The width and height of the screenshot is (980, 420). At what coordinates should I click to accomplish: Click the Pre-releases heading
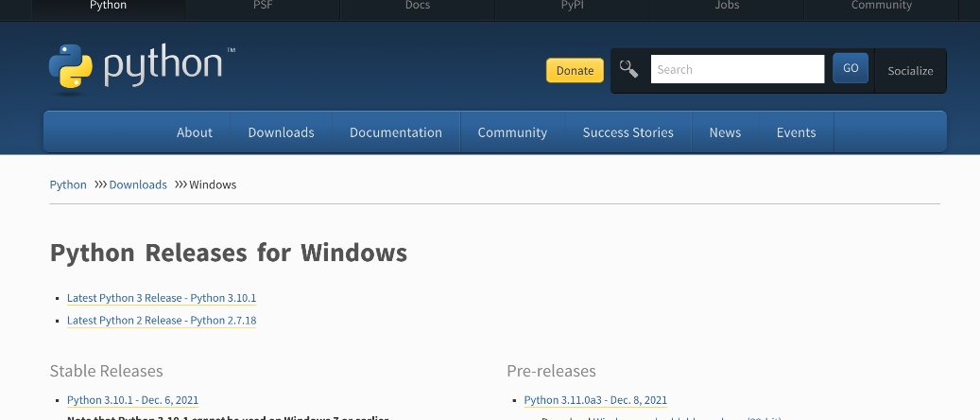coord(551,371)
